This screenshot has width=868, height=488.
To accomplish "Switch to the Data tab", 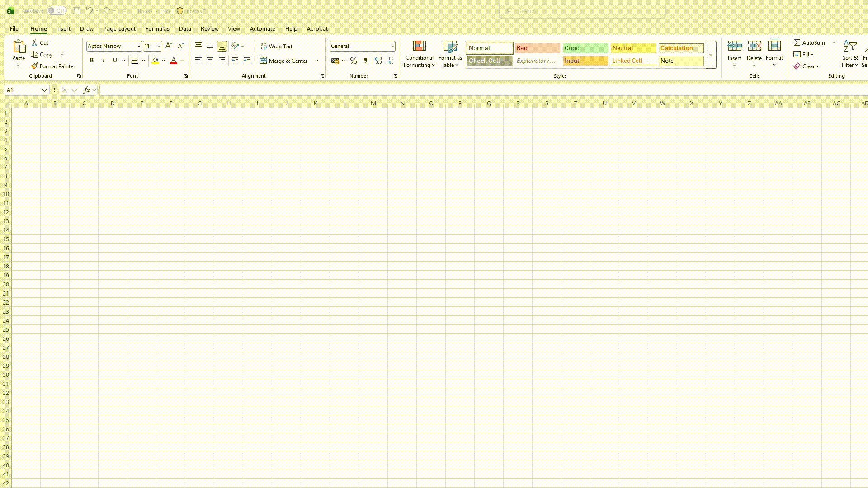I will [185, 28].
